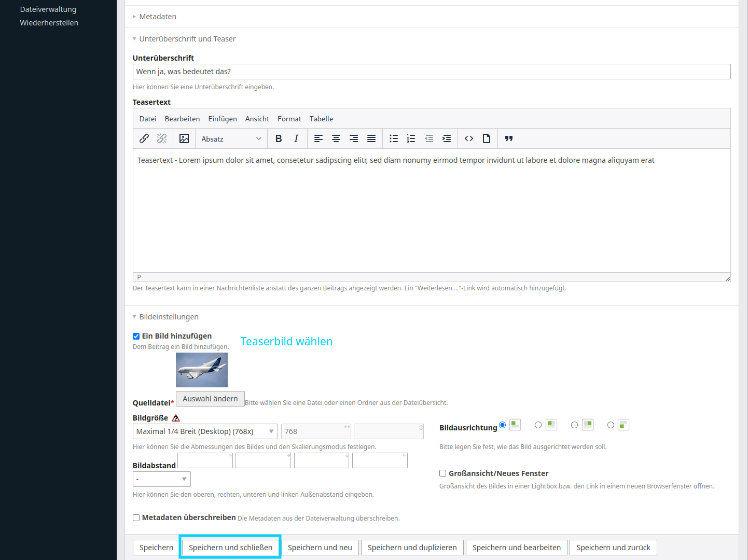This screenshot has height=560, width=748.
Task: Open the Tabelle menu
Action: point(321,119)
